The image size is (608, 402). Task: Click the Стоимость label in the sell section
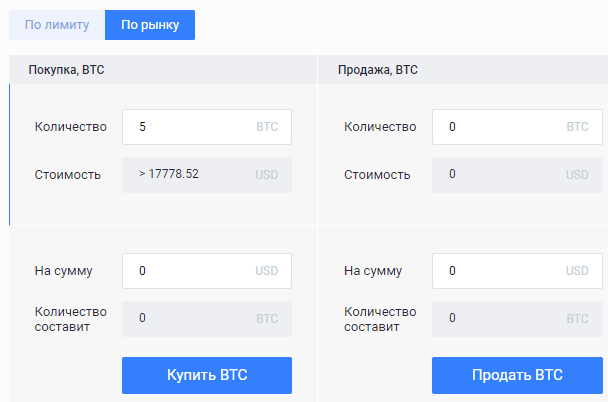tap(378, 174)
